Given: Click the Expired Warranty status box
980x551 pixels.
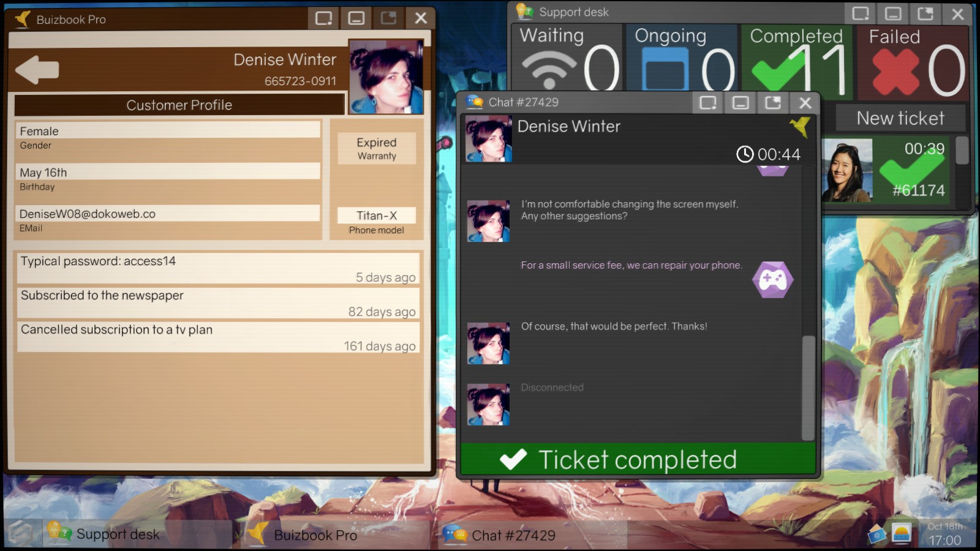Looking at the screenshot, I should tap(377, 148).
